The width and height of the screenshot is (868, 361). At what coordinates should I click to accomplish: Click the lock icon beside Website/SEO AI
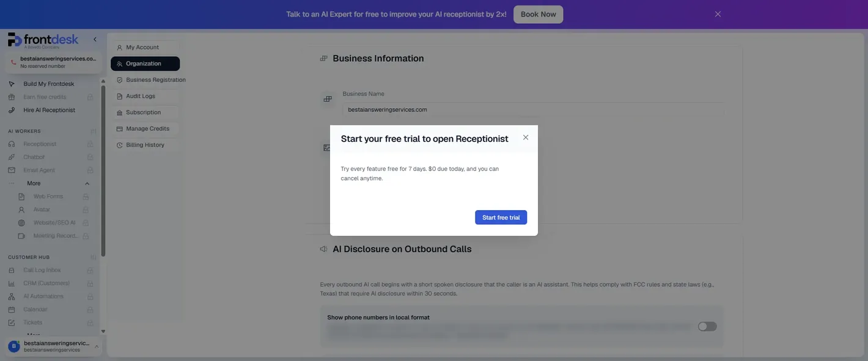(x=86, y=223)
